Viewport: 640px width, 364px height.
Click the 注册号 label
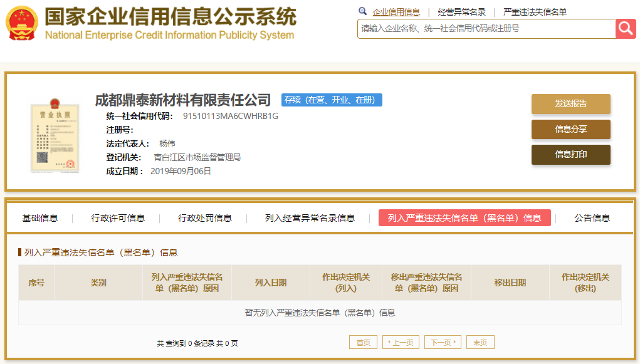pos(120,130)
